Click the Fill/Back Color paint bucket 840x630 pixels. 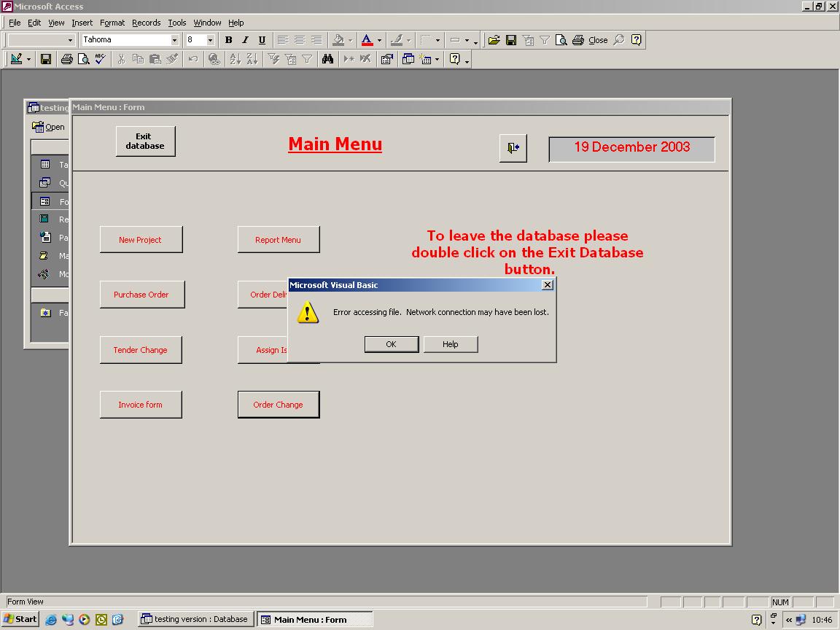click(338, 39)
